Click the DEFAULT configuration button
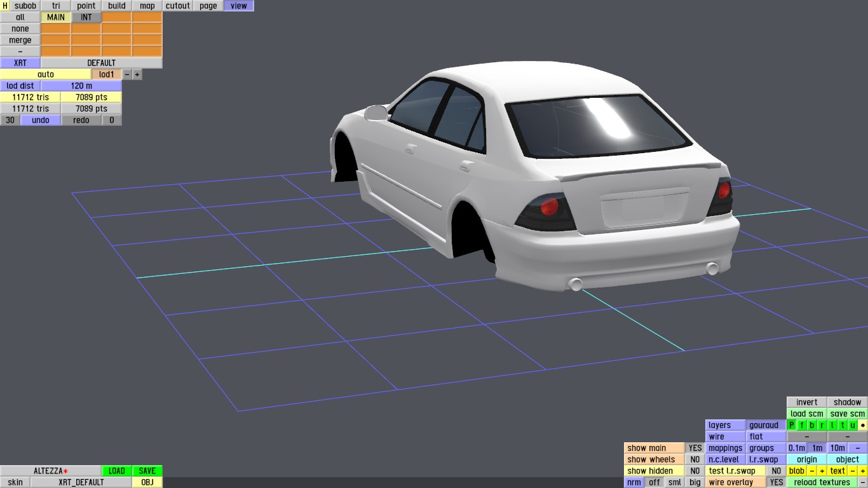Image resolution: width=868 pixels, height=488 pixels. pyautogui.click(x=102, y=63)
